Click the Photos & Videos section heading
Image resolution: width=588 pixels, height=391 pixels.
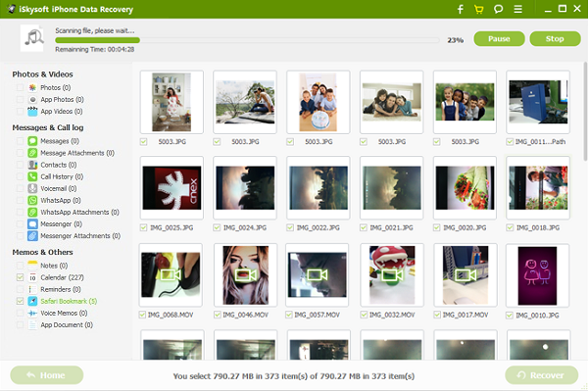pos(42,74)
